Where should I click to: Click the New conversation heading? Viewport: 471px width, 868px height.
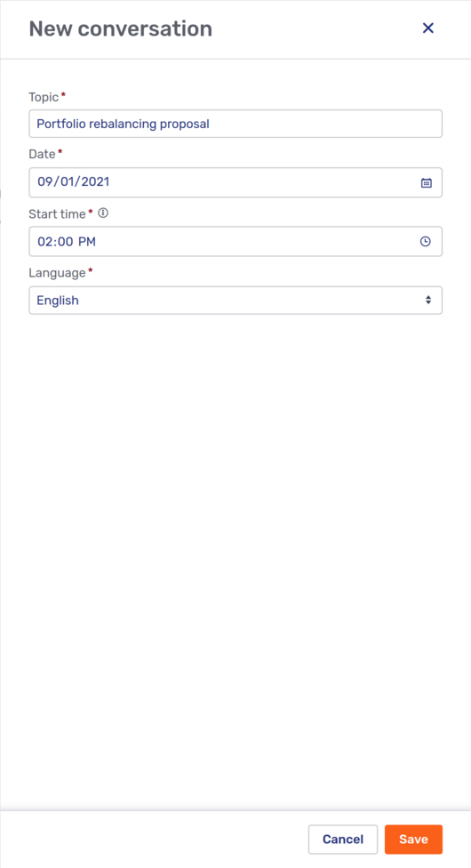pos(121,28)
